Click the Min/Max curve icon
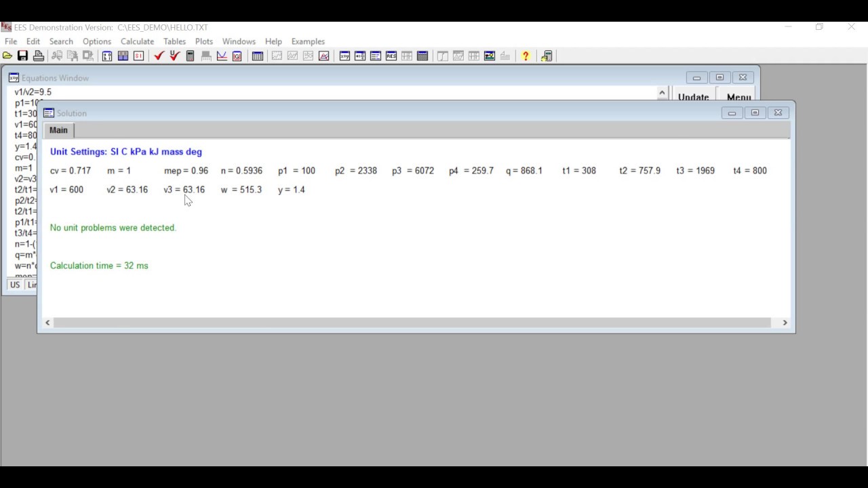 click(221, 56)
